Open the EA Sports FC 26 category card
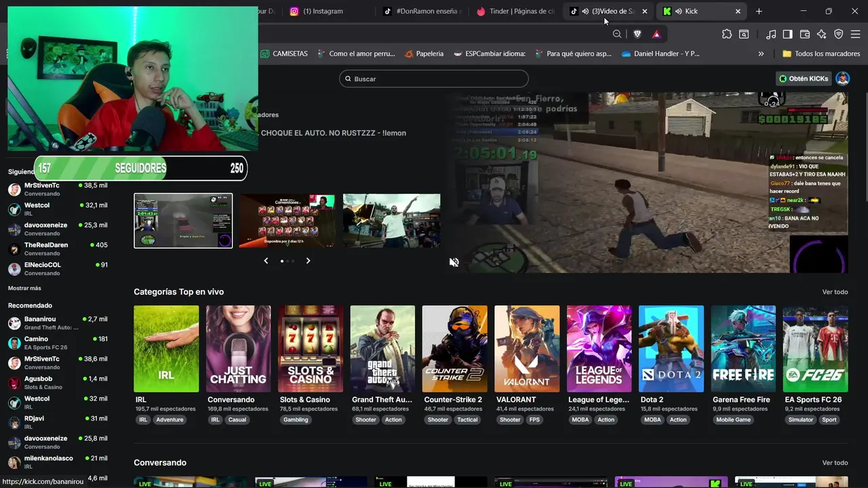868x488 pixels. (x=815, y=348)
